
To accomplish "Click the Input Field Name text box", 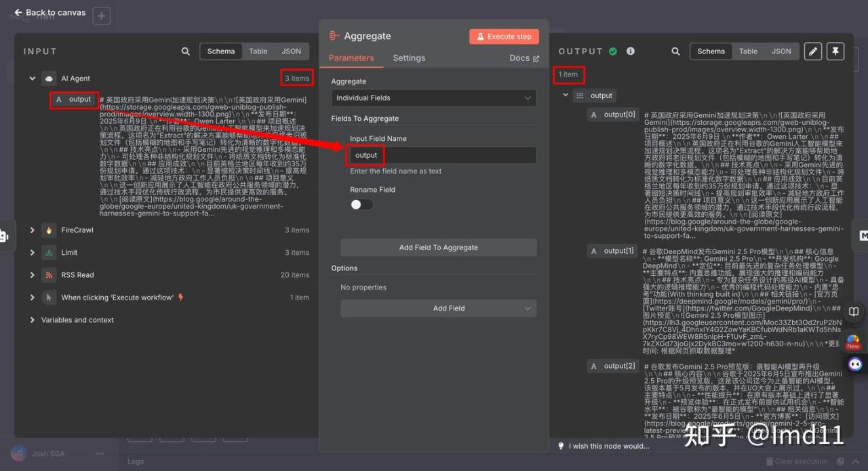I will [x=441, y=155].
